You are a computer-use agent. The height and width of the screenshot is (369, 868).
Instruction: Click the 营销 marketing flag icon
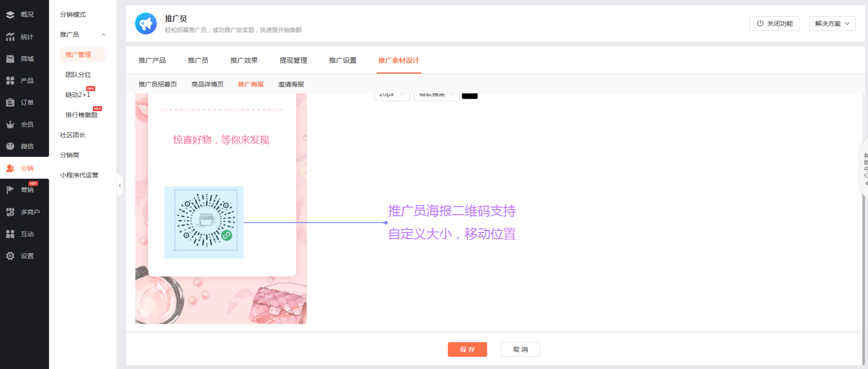pos(10,190)
